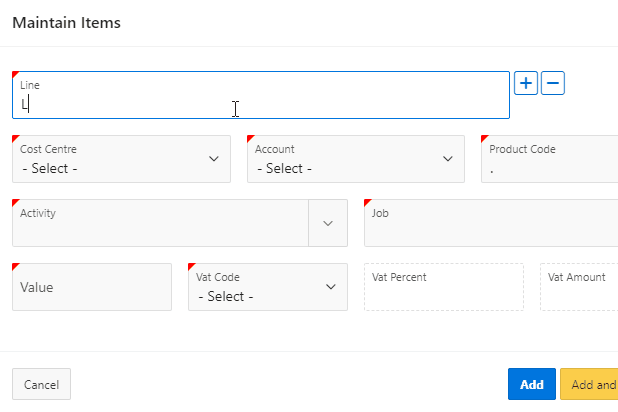618x412 pixels.
Task: Click the Account field chevron arrow
Action: pyautogui.click(x=448, y=159)
